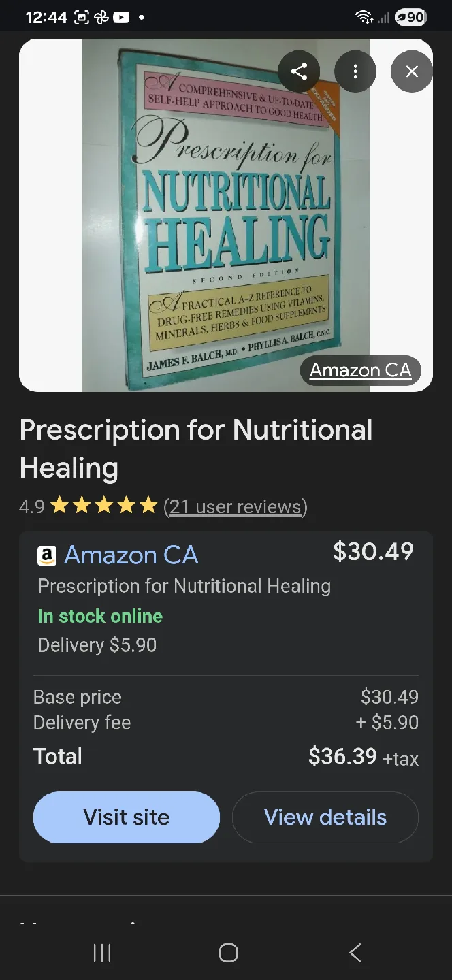Tap the back navigation button

[x=354, y=953]
